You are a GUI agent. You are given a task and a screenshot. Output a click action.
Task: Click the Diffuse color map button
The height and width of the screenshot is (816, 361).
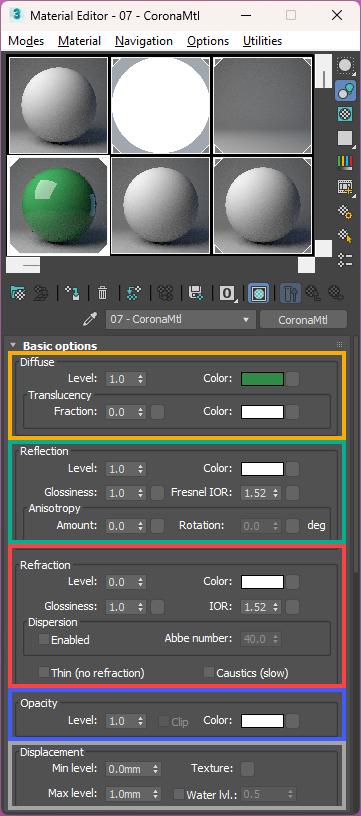pos(293,379)
